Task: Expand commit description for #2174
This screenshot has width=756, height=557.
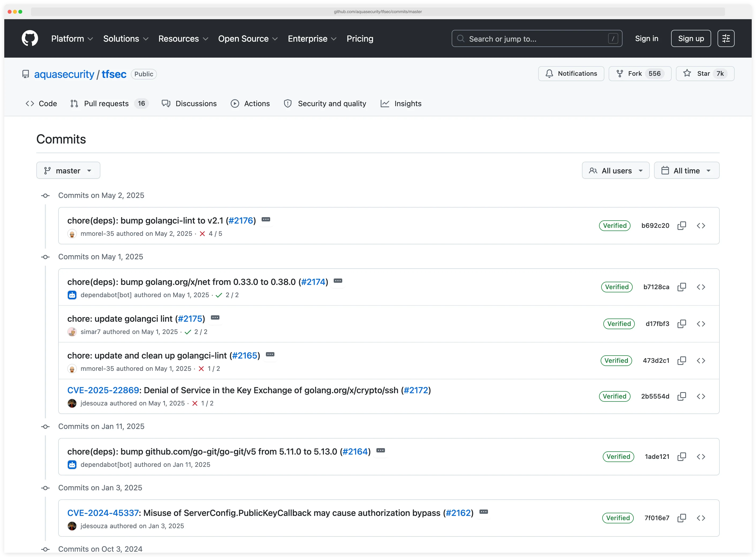Action: point(338,281)
